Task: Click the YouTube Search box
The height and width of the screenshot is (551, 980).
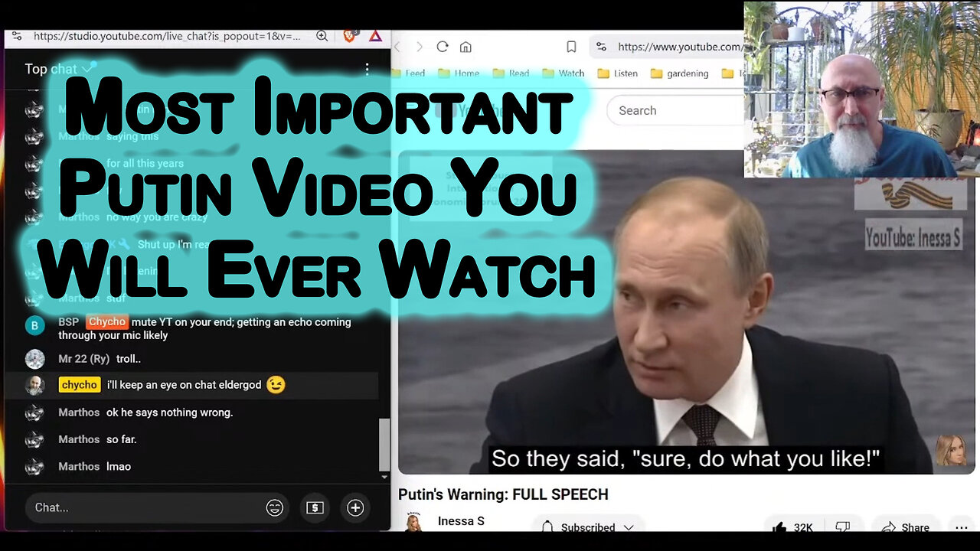Action: click(x=675, y=110)
